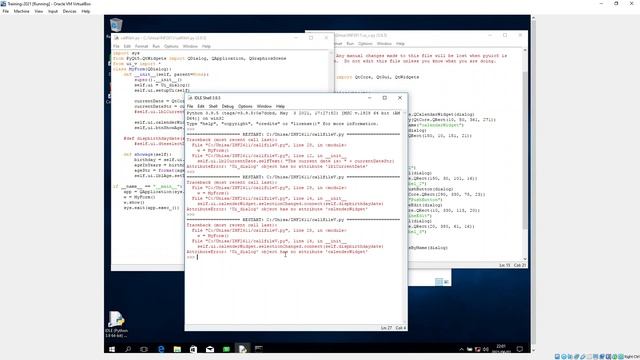This screenshot has height=360, width=640.
Task: Click Ln: 15 status in right editor
Action: pos(504,265)
